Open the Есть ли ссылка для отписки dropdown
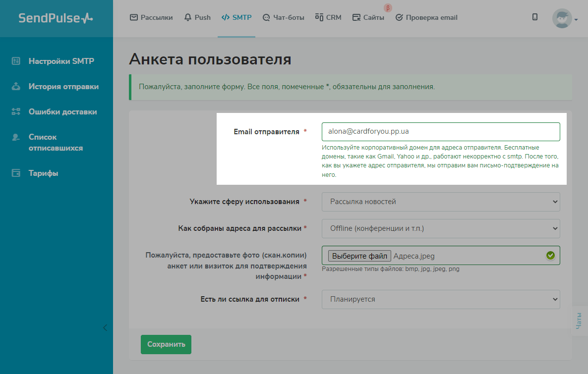 pyautogui.click(x=441, y=299)
